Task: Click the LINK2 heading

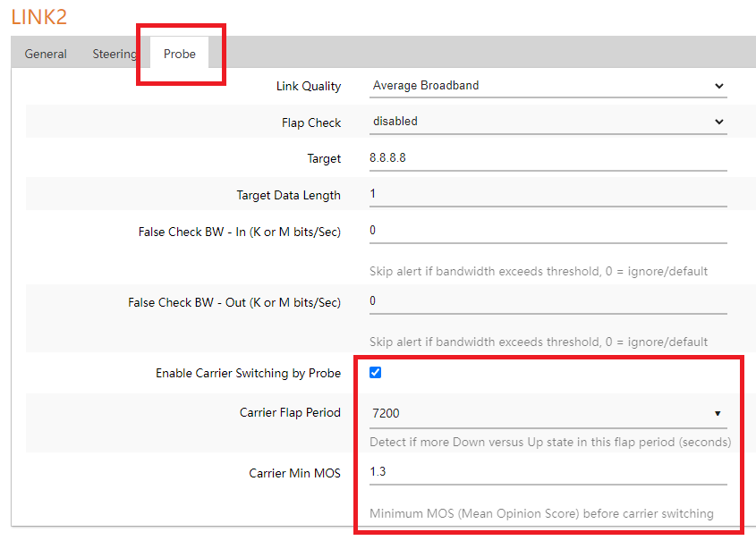Action: (39, 16)
